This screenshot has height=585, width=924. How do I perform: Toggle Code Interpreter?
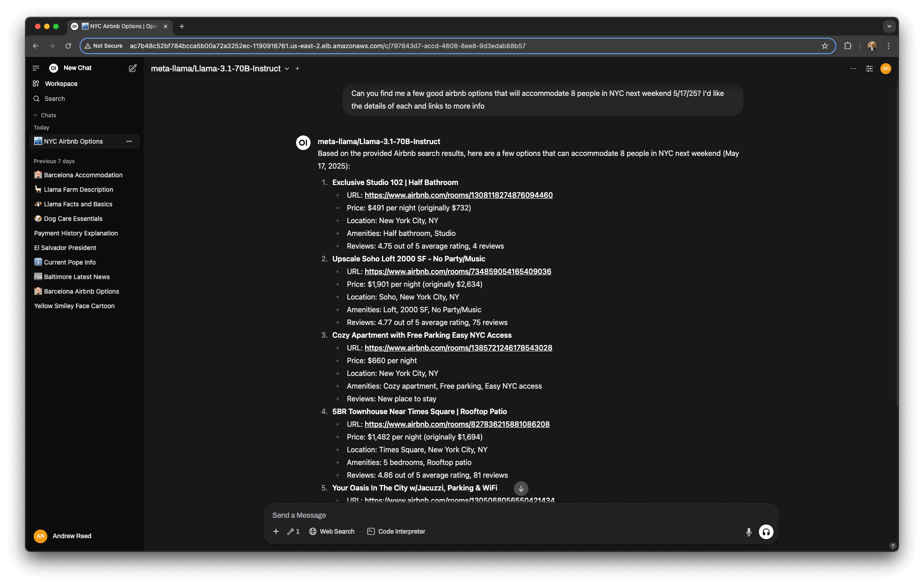(397, 531)
